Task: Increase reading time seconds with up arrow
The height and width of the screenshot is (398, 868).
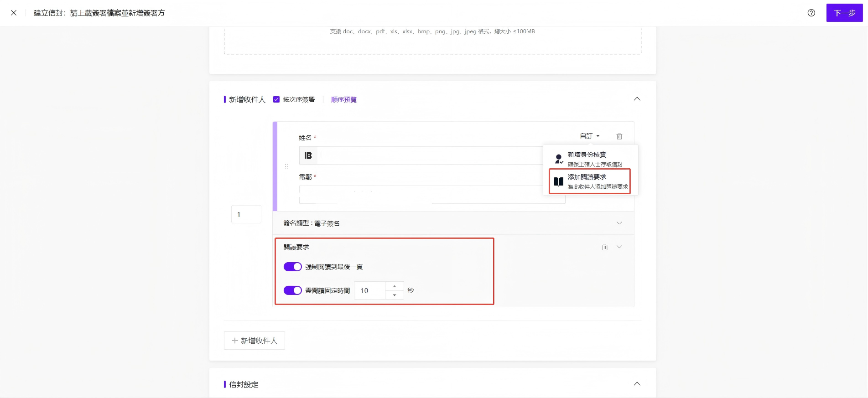Action: tap(395, 286)
